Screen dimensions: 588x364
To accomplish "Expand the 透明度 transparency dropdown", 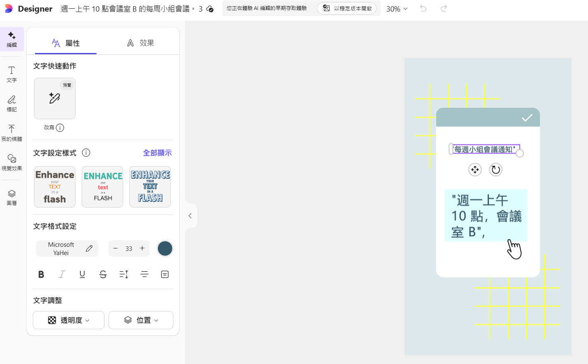I will 68,320.
